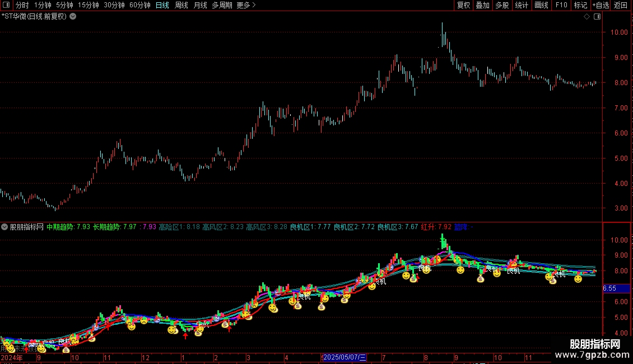Click the 标记 mark button
Image resolution: width=633 pixels, height=364 pixels.
[580, 5]
